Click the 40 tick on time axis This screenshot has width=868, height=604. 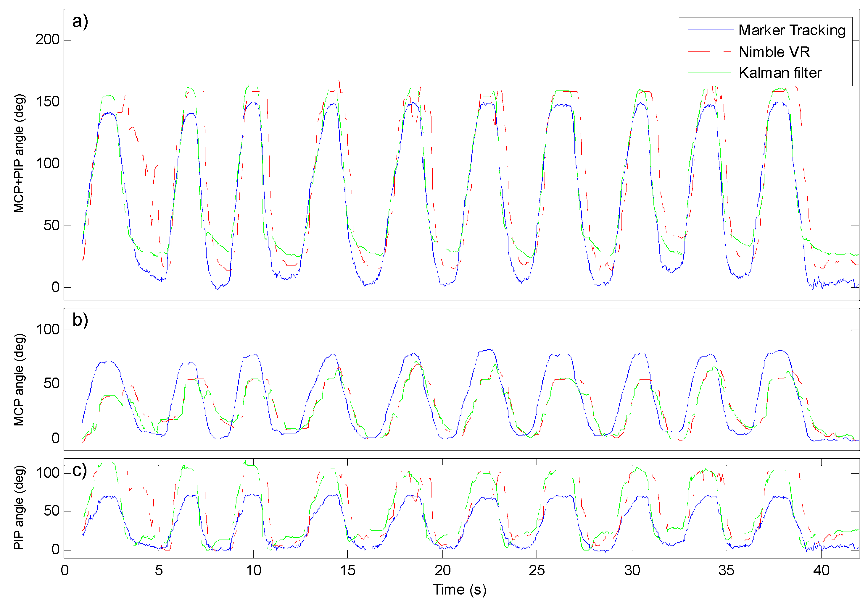pos(821,570)
